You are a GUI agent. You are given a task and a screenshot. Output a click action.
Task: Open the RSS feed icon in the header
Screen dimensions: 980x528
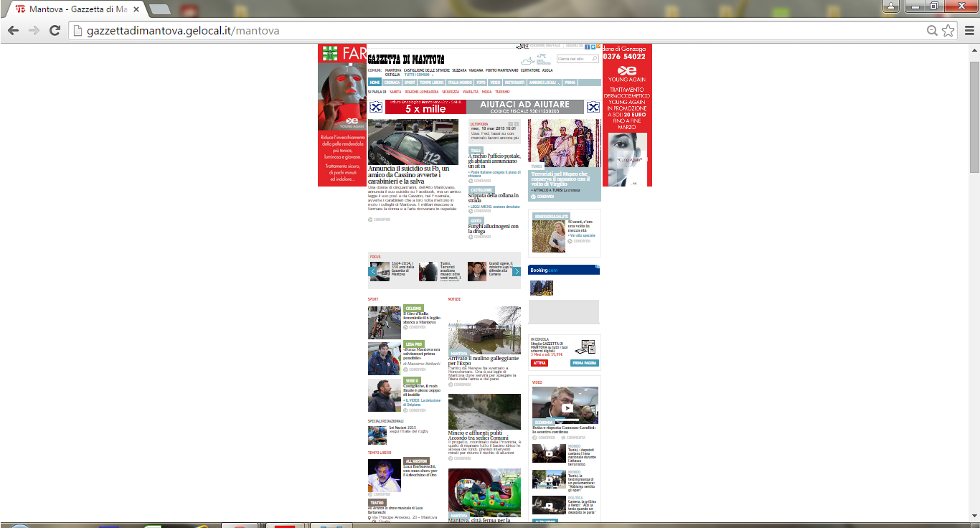pyautogui.click(x=598, y=47)
